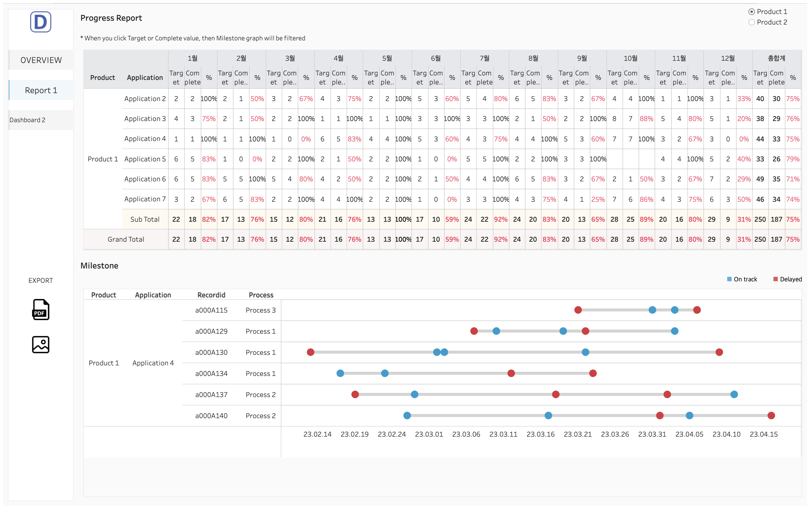
Task: Click Application 4 label in progress table
Action: coord(145,139)
